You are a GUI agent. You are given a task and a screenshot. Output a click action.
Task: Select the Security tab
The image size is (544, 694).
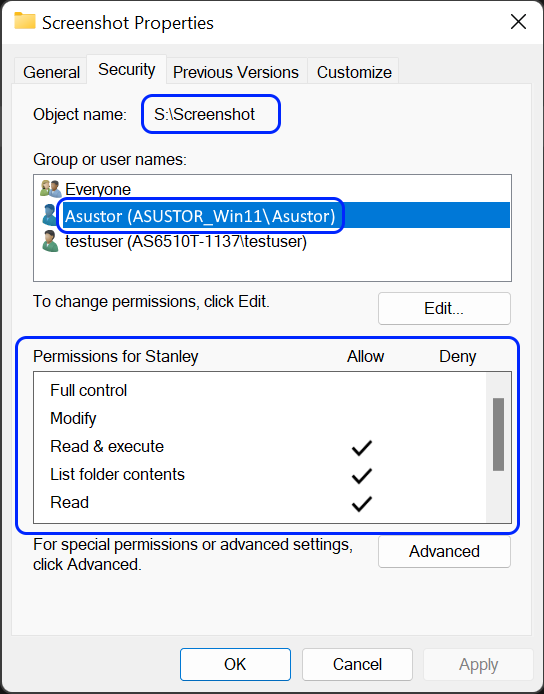[x=127, y=69]
